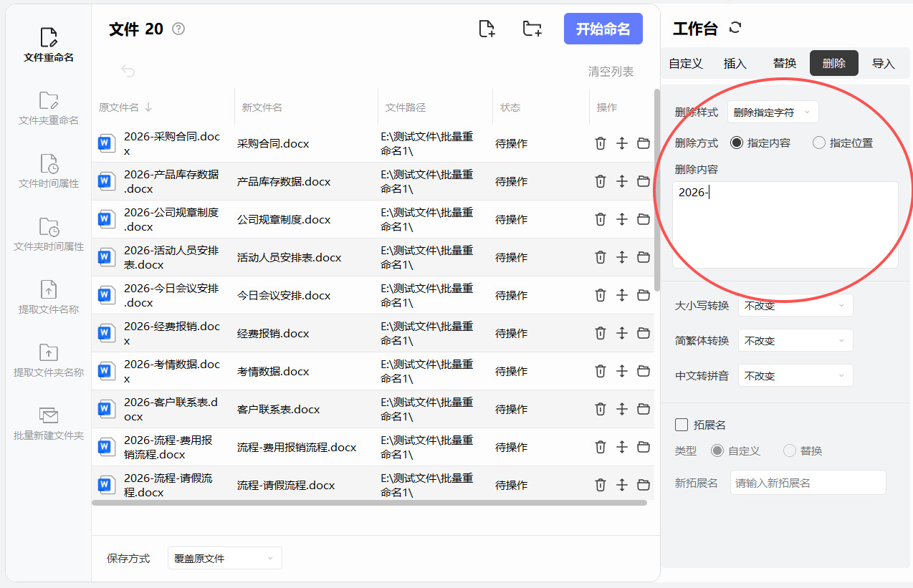Click the horizontal scrollbar under file list

pos(369,503)
